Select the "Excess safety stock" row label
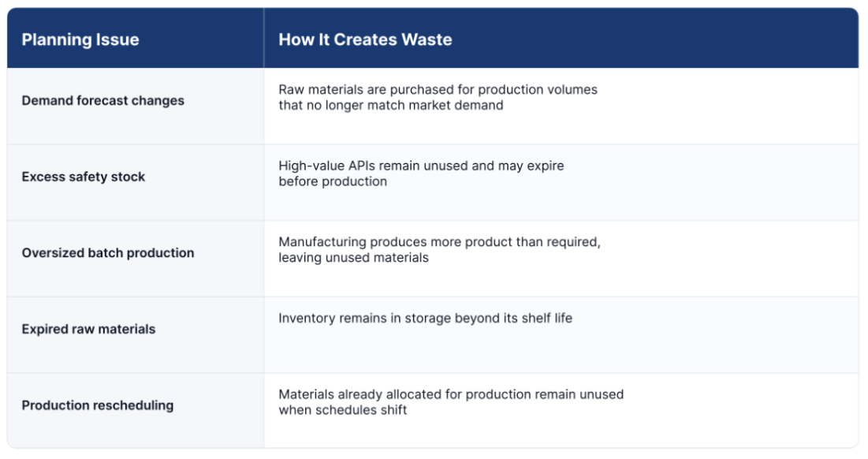 (83, 177)
